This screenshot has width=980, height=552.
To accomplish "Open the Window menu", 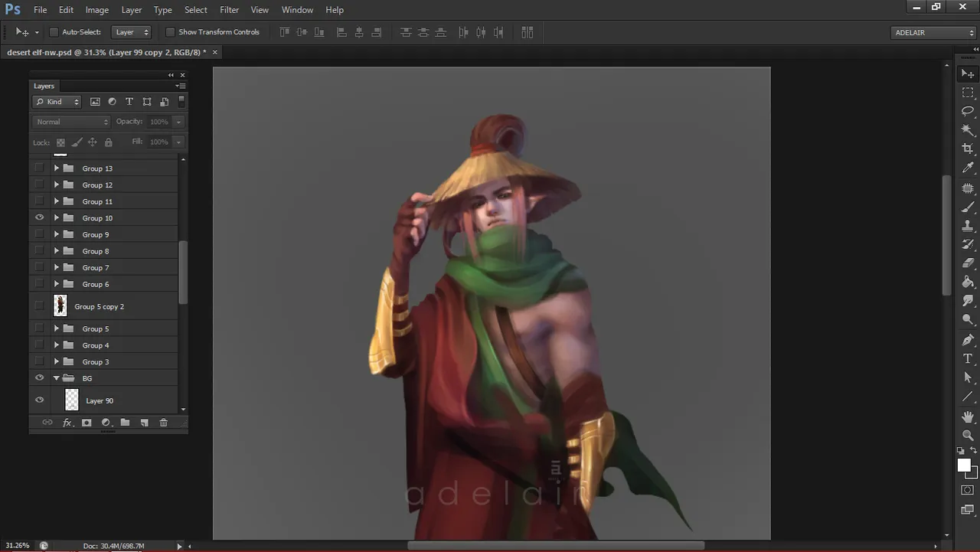I will 297,10.
